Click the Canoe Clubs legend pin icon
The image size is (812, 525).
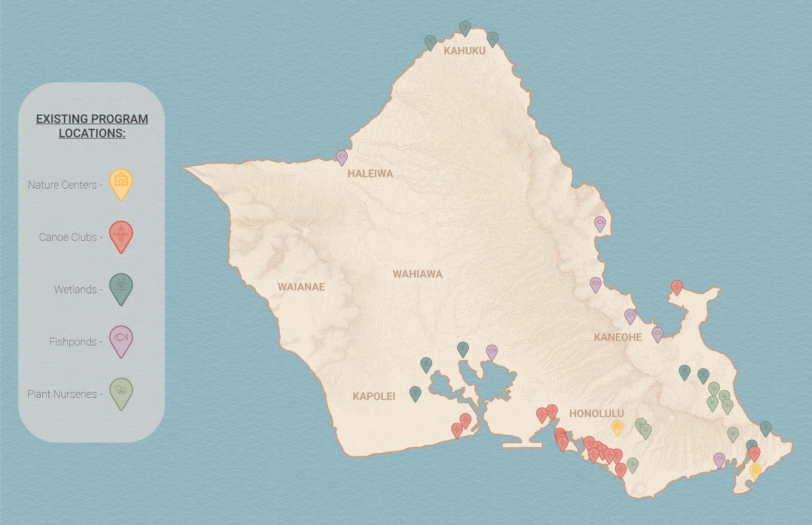(121, 237)
